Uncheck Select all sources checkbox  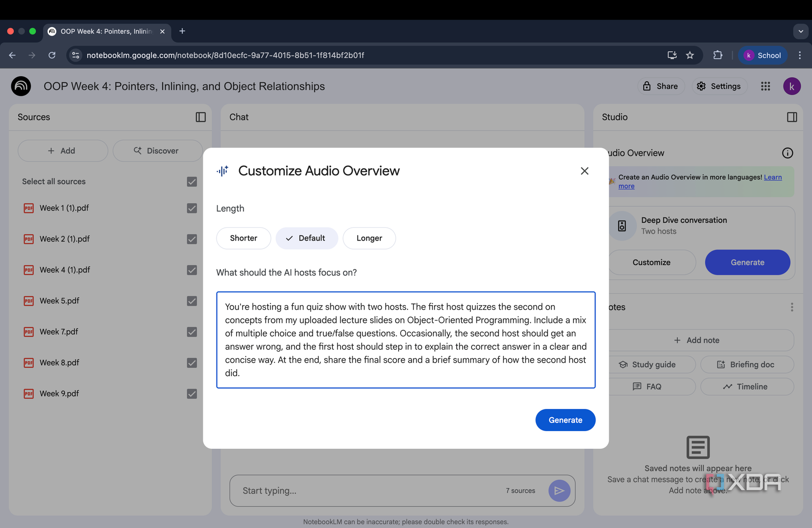pos(192,182)
